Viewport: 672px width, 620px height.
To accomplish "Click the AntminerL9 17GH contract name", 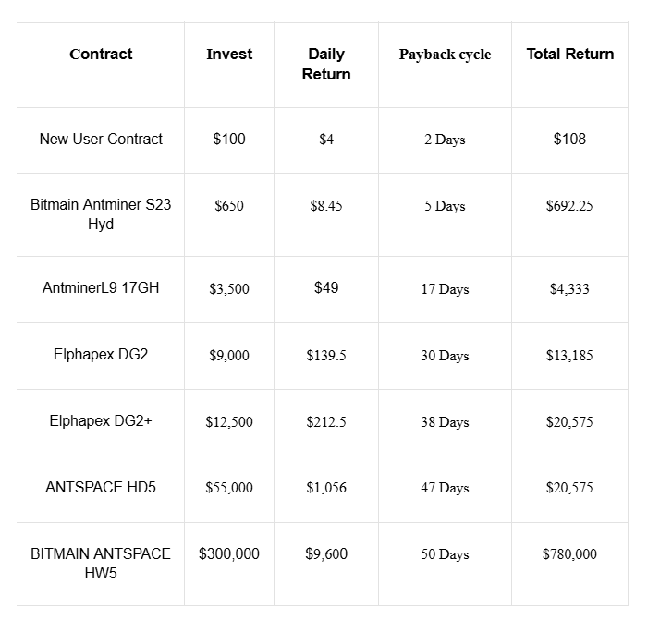I will [x=101, y=288].
